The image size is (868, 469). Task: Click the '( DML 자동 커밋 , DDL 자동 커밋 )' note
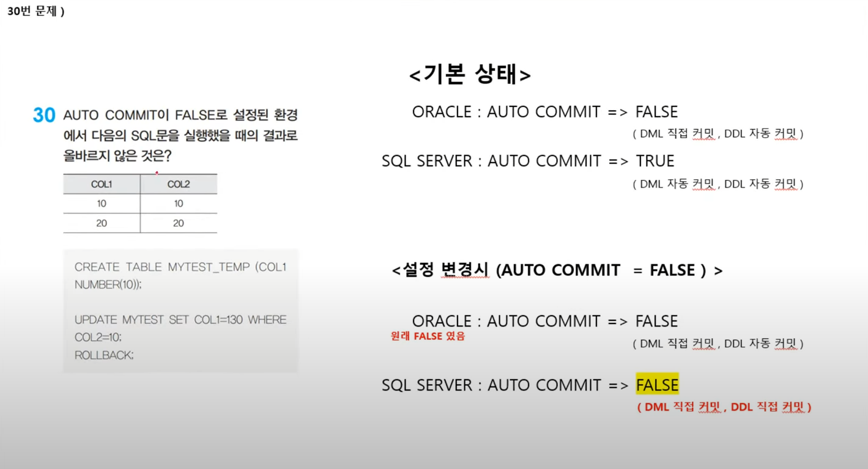718,183
